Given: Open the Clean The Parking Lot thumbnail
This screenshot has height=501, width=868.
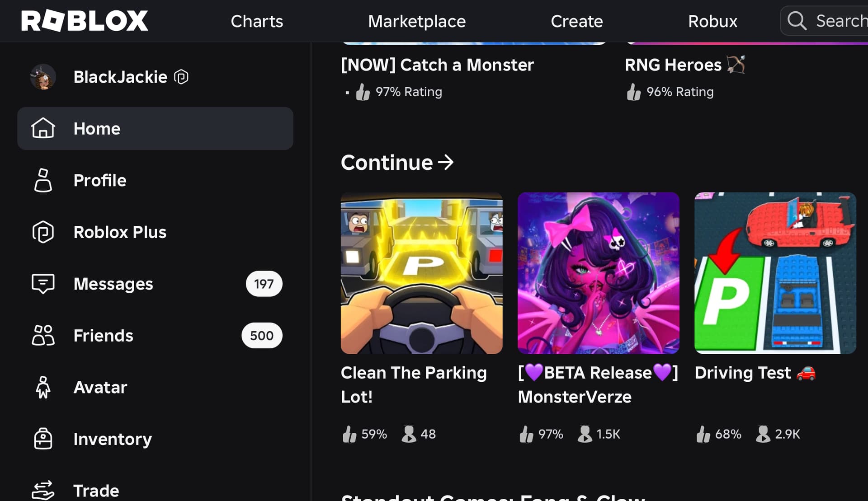Looking at the screenshot, I should click(x=421, y=273).
